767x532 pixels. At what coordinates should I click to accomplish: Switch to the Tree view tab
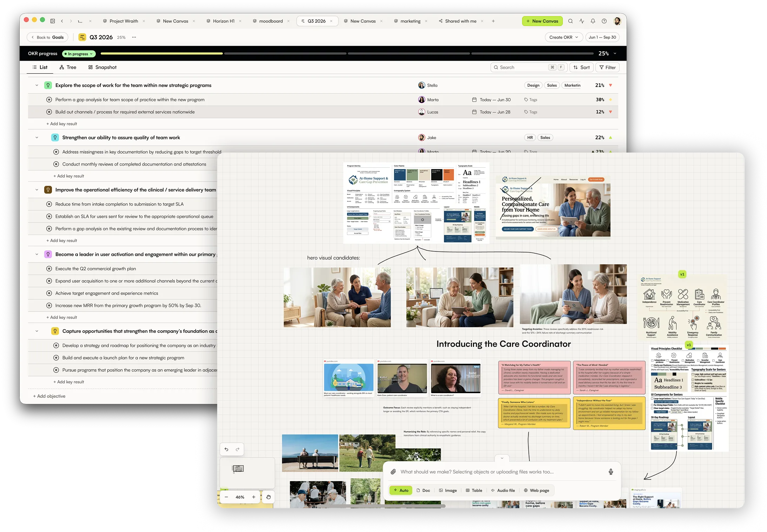(x=68, y=67)
